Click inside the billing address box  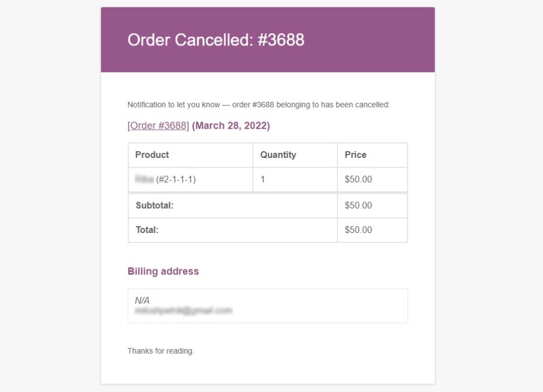[x=268, y=306]
